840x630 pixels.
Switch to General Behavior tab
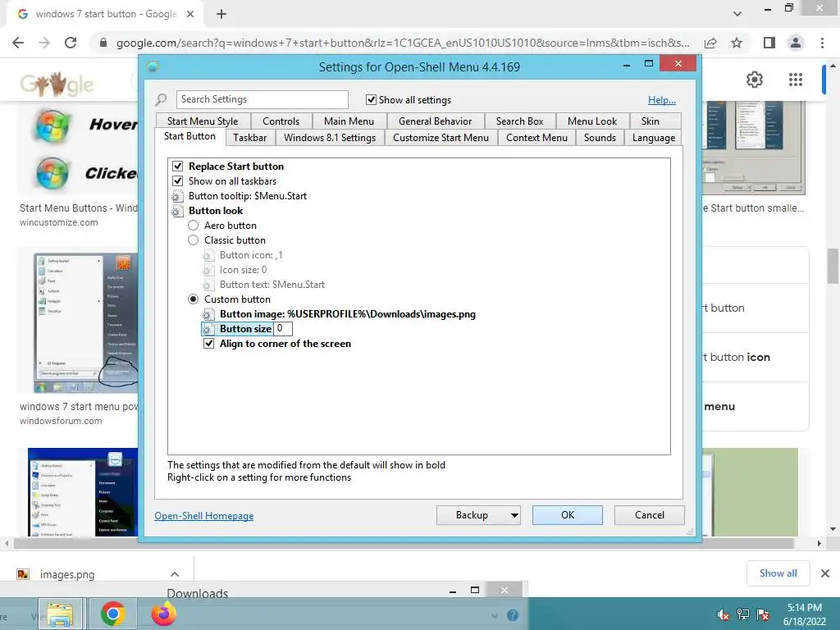(x=435, y=121)
